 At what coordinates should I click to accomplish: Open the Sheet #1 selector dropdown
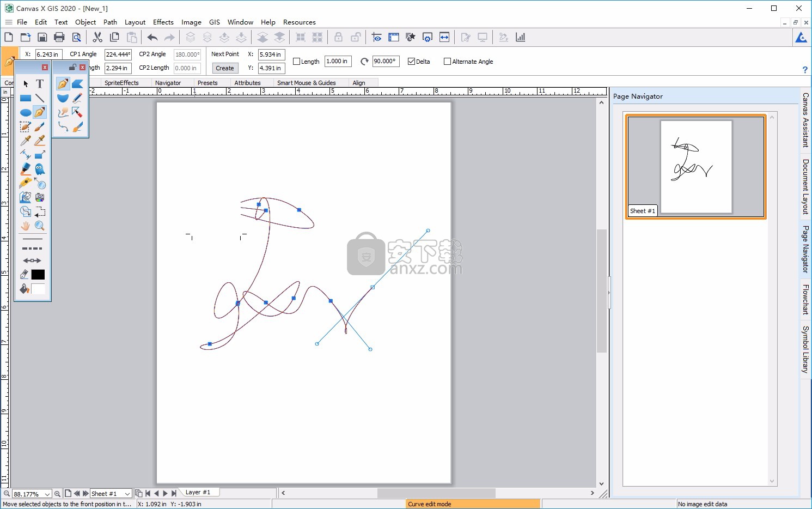[127, 494]
